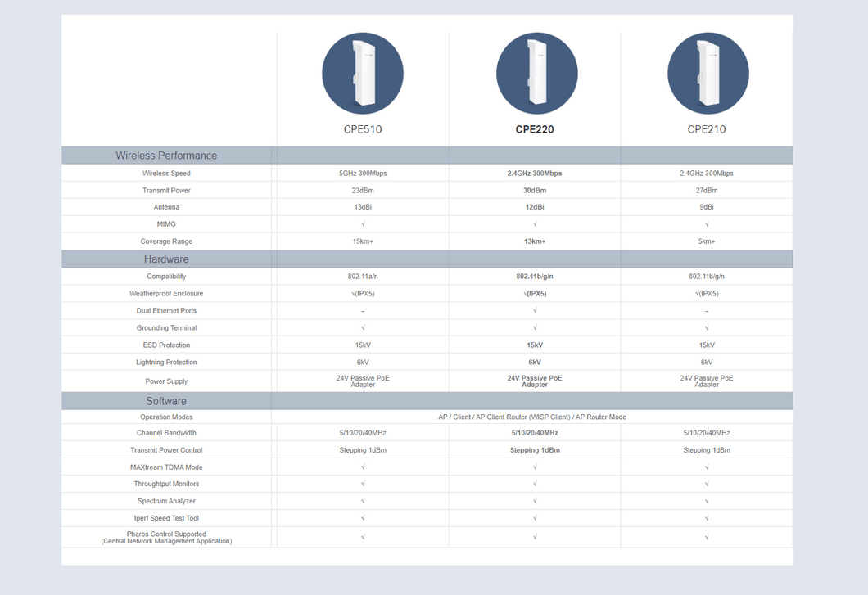
Task: Collapse the Software section header
Action: 166,401
